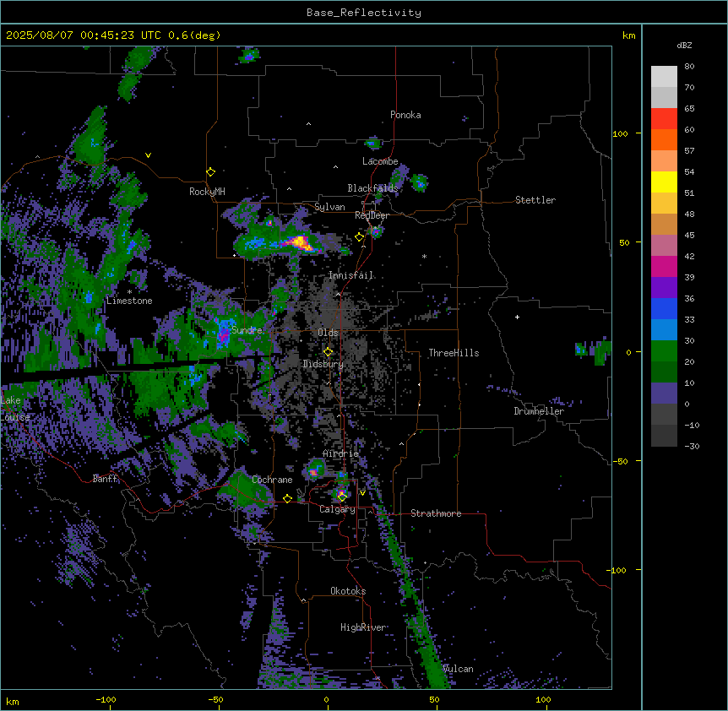Image resolution: width=728 pixels, height=711 pixels.
Task: Click the 2025/08/07 00:45:23 UTC timestamp
Action: pos(83,35)
